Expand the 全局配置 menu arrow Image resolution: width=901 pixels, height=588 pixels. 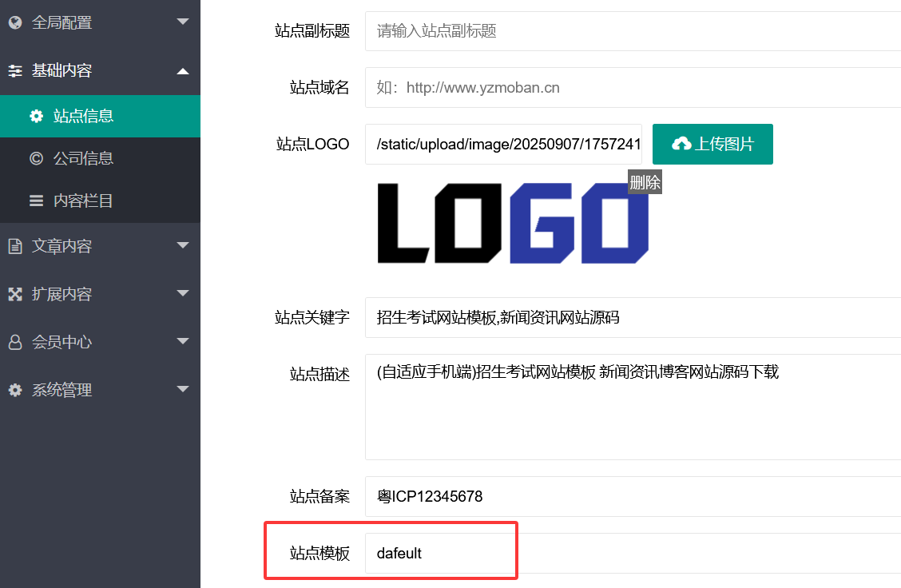pyautogui.click(x=183, y=22)
